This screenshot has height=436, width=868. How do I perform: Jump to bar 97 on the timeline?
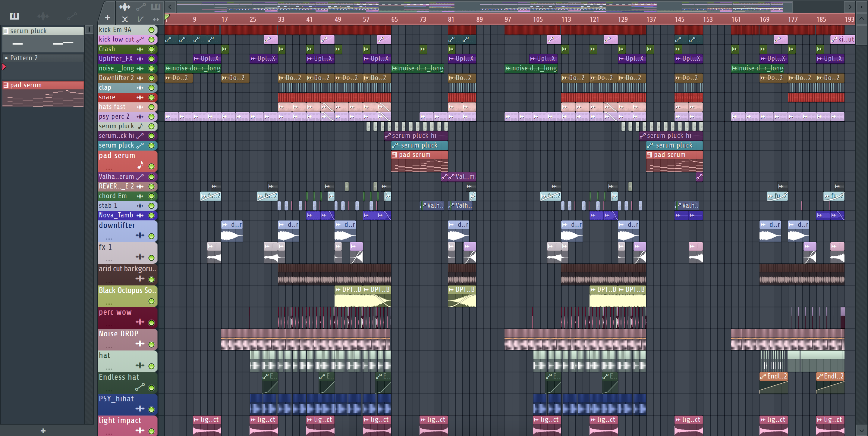(x=508, y=20)
